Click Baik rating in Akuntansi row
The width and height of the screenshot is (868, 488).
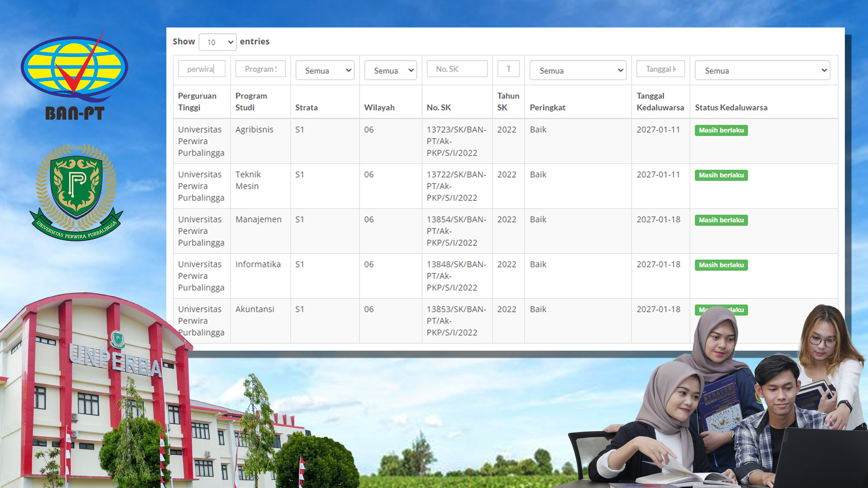[538, 309]
